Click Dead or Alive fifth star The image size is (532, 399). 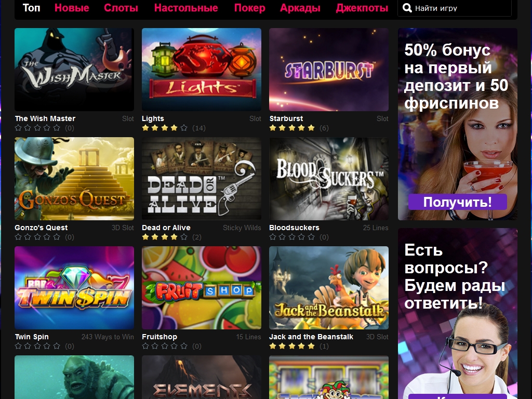coord(184,237)
